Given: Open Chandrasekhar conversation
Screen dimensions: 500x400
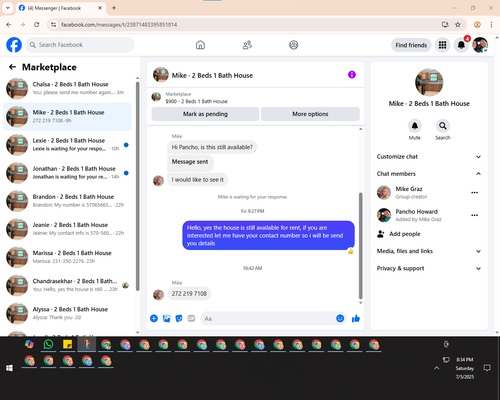Looking at the screenshot, I should click(x=67, y=285).
